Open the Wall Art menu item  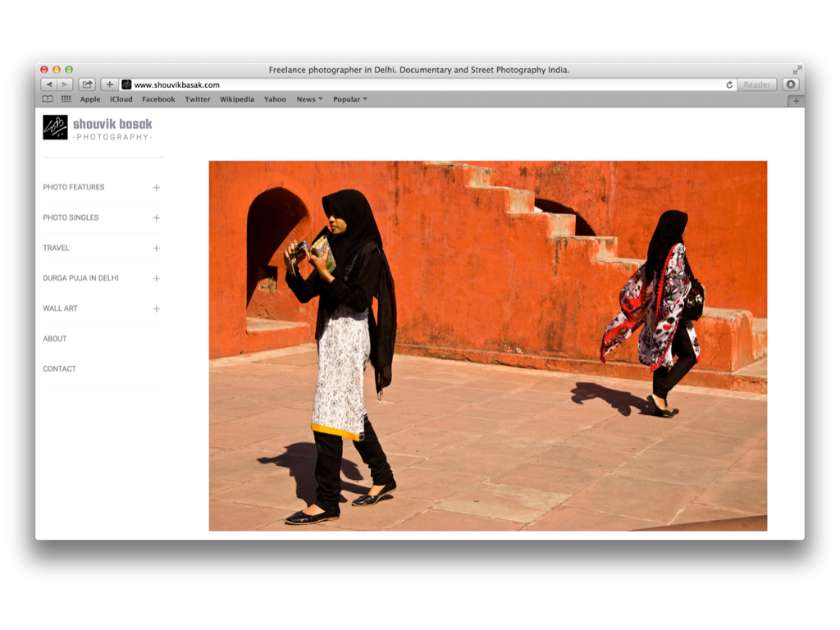pyautogui.click(x=60, y=308)
